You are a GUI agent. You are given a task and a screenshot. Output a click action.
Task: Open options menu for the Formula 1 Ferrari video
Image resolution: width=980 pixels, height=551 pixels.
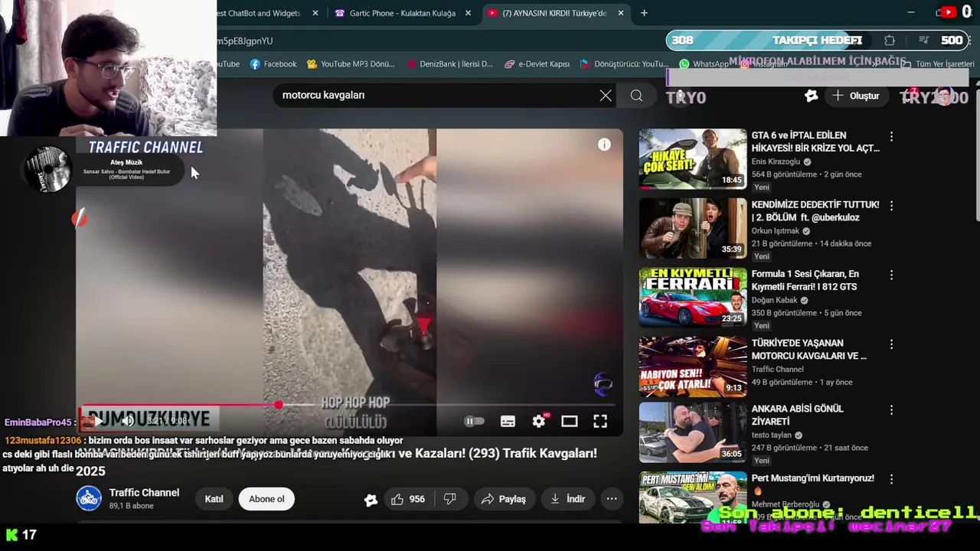coord(891,275)
